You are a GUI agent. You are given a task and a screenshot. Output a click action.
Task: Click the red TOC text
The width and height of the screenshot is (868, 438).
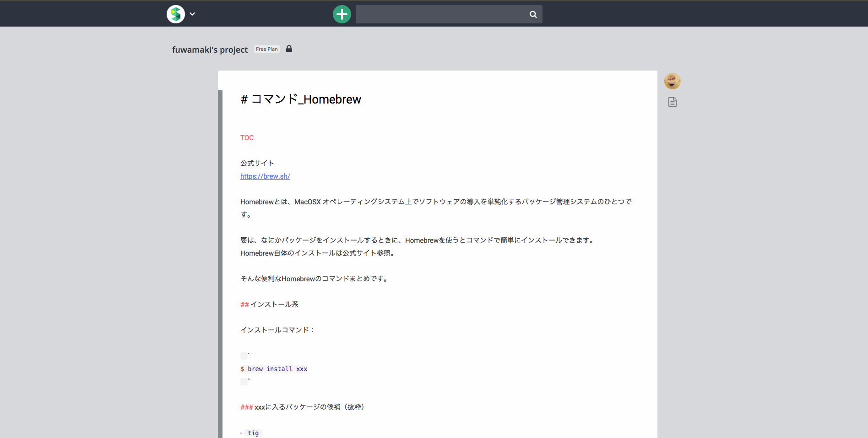(x=247, y=138)
